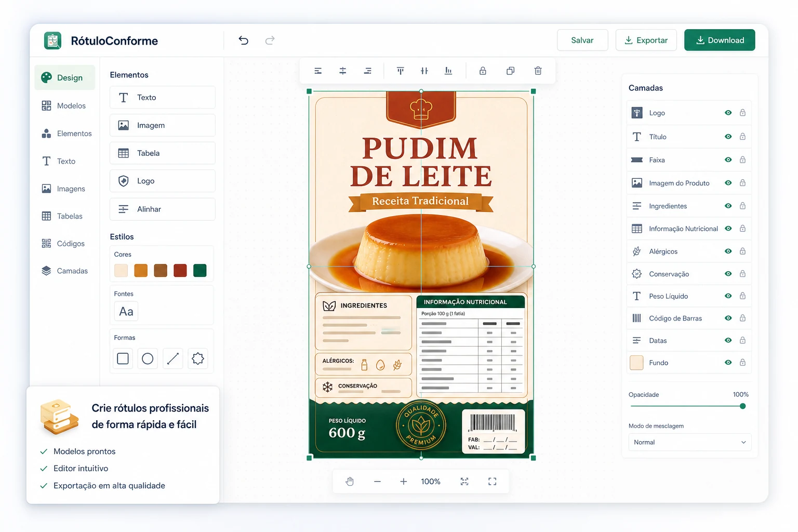Toggle Informação Nutricional layer visibility
Screen dimensions: 798x532
coord(728,229)
